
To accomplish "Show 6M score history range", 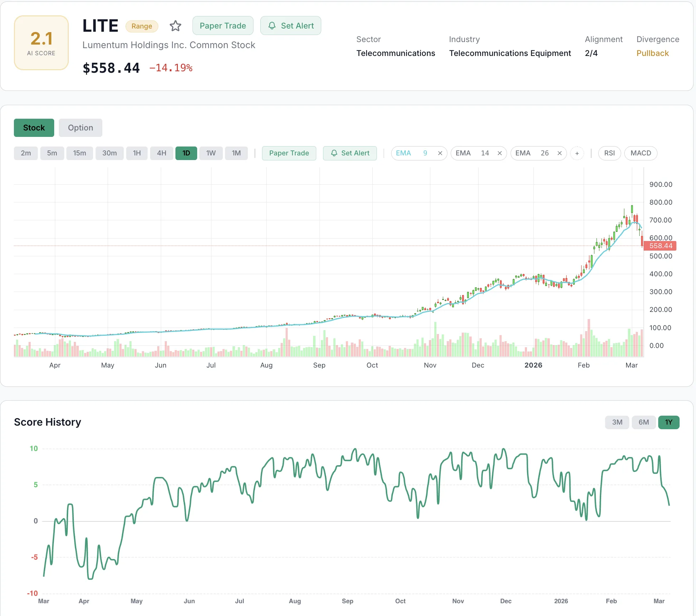I will [644, 422].
